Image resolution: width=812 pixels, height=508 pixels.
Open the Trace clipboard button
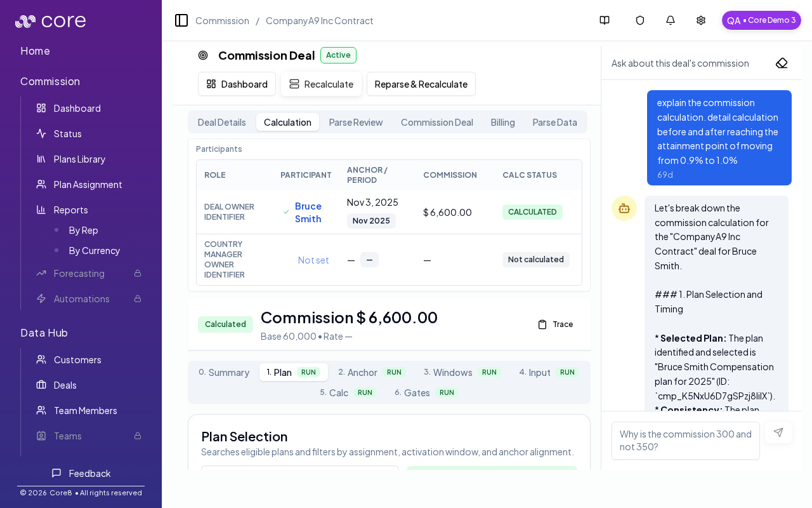coord(556,324)
